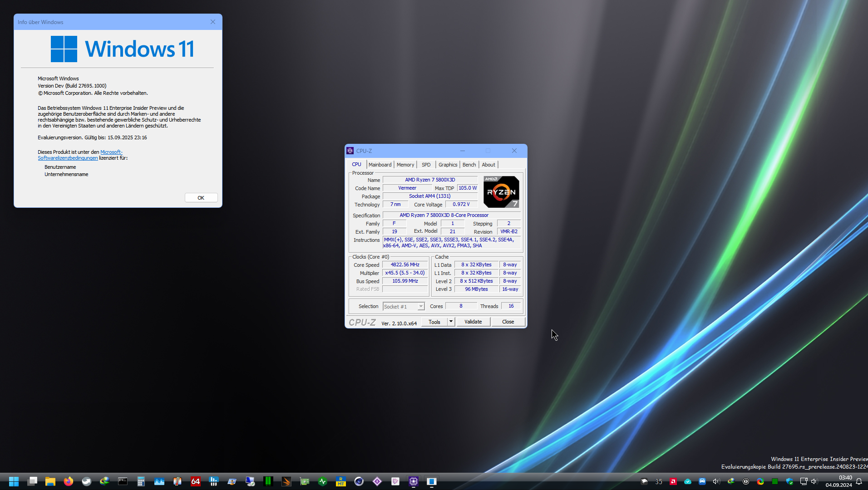Open the Command Prompt taskbar icon
The height and width of the screenshot is (490, 868).
coord(123,481)
